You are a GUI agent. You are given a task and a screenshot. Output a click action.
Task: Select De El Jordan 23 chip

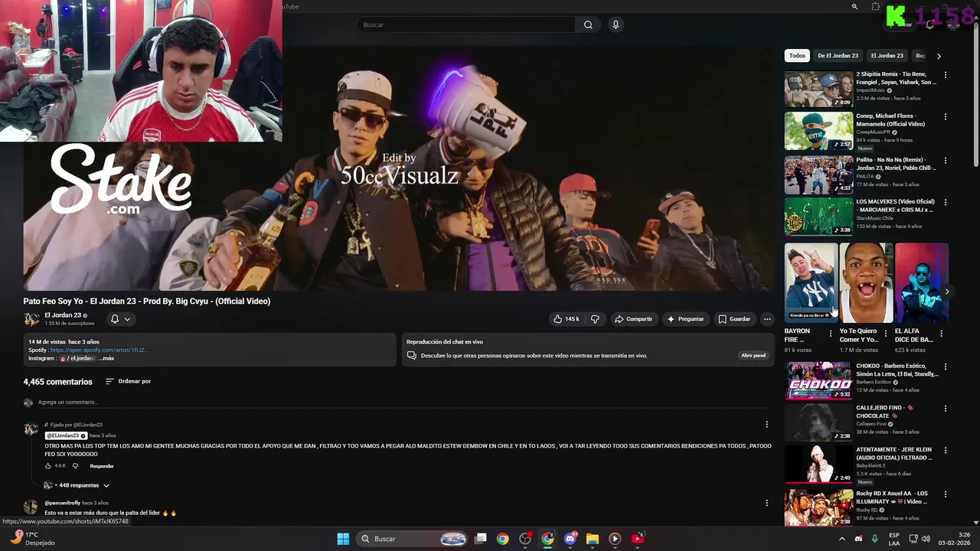(838, 56)
